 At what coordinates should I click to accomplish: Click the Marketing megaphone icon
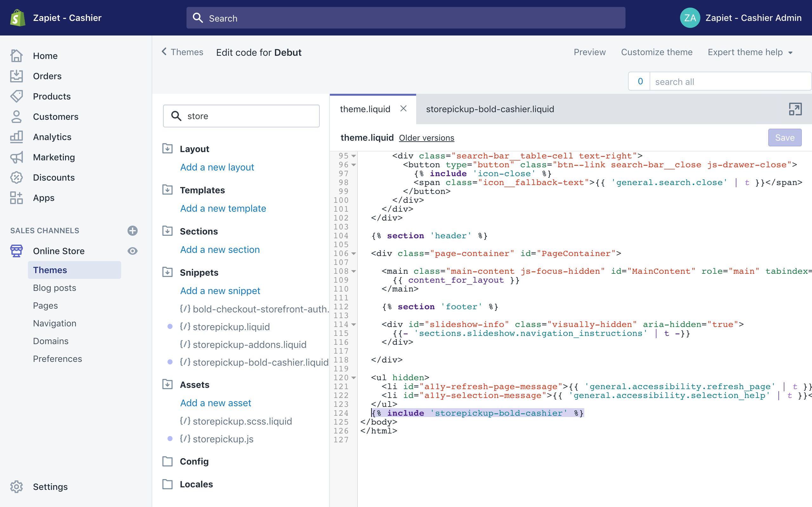tap(16, 157)
